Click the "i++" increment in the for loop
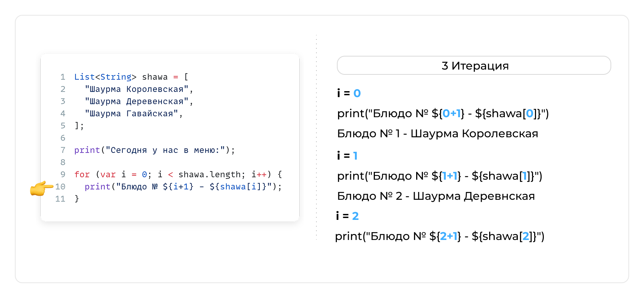Viewport: 644px width, 298px height. click(x=259, y=174)
